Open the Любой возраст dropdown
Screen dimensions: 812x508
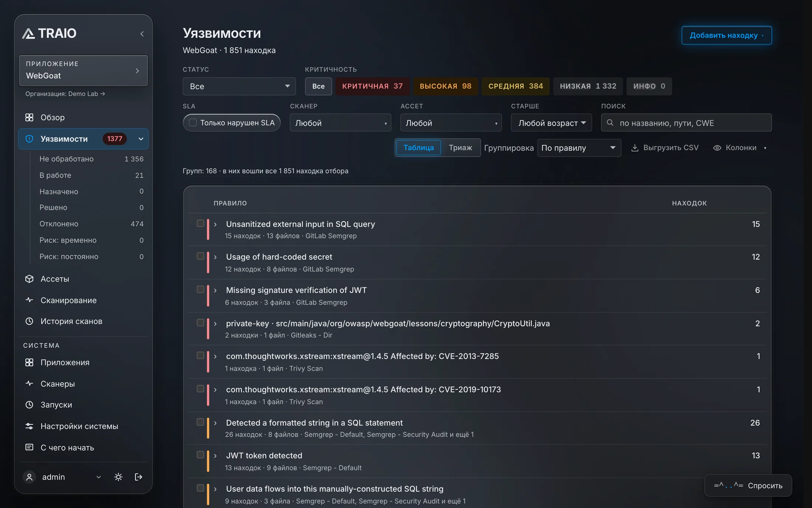[x=551, y=123]
